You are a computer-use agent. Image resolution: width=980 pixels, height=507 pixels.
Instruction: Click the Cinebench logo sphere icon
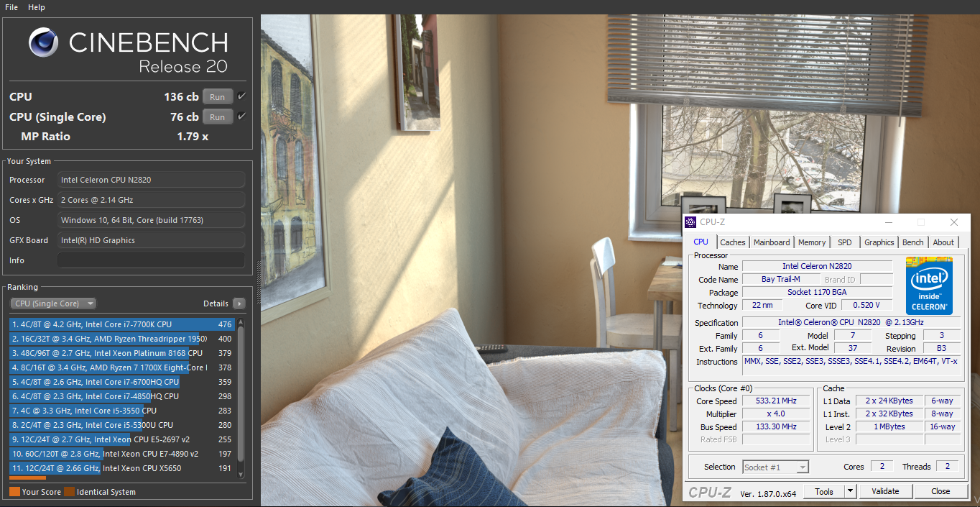[x=43, y=42]
